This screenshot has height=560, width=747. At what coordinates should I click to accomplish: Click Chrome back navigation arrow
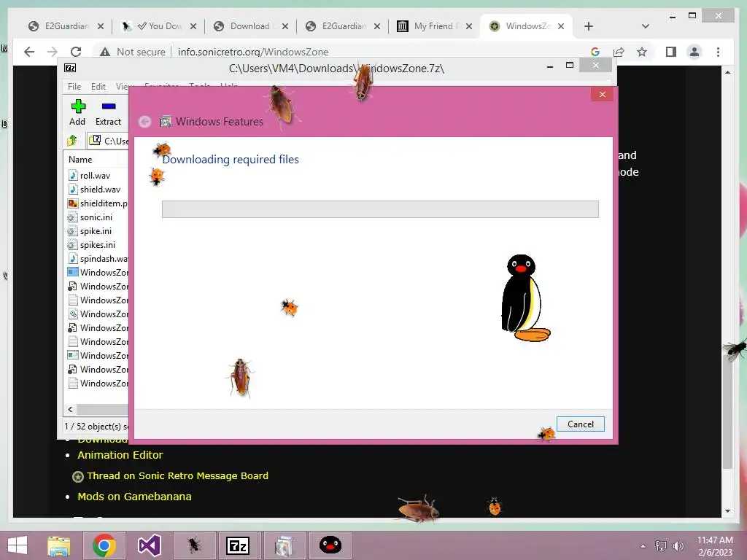click(x=29, y=52)
